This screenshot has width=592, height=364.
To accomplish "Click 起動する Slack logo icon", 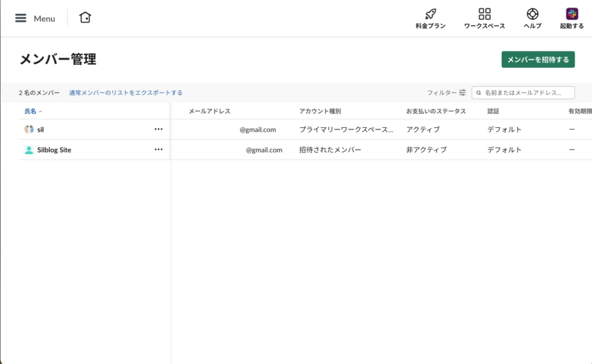I will click(572, 14).
